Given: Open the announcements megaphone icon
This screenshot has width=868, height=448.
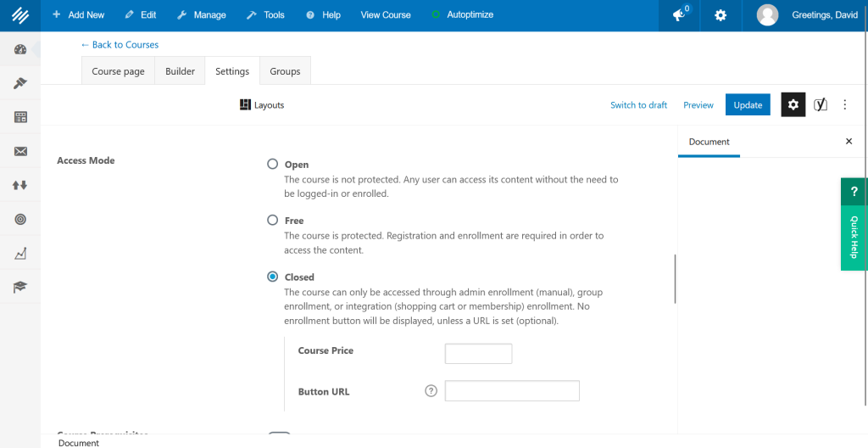Looking at the screenshot, I should point(679,15).
